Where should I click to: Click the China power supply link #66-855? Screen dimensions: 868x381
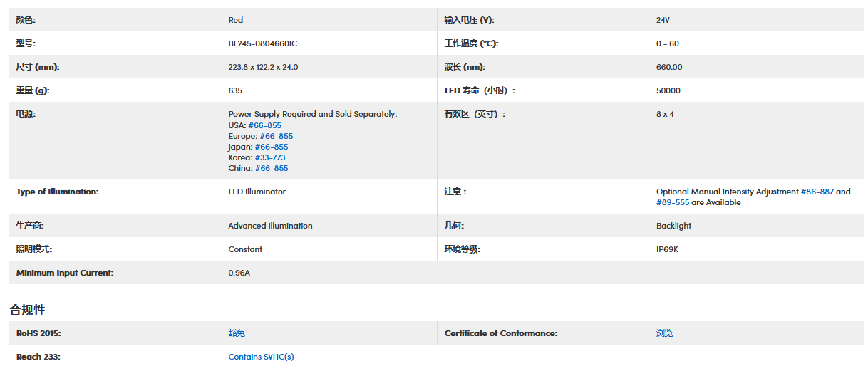click(272, 168)
